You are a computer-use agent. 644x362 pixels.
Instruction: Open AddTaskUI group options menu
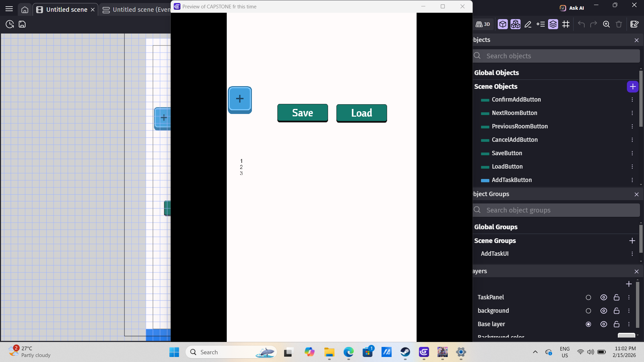click(x=632, y=254)
